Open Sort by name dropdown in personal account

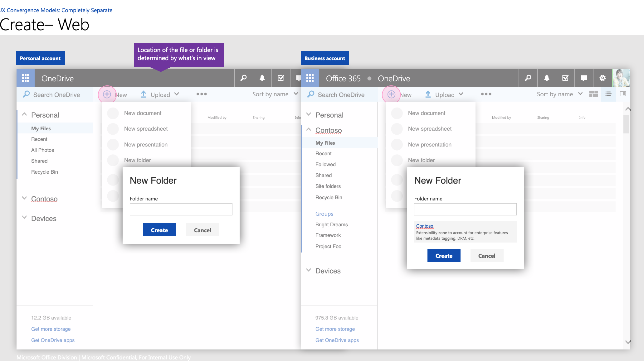[x=275, y=94]
